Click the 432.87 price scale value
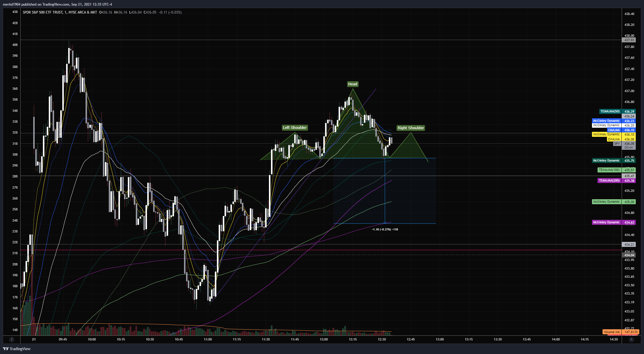Image resolution: width=644 pixels, height=354 pixels. (629, 320)
